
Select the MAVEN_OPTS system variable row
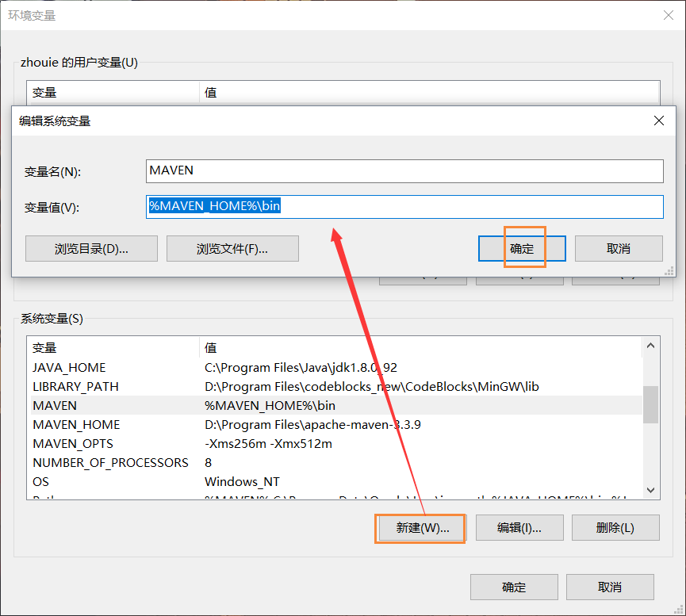(x=336, y=444)
